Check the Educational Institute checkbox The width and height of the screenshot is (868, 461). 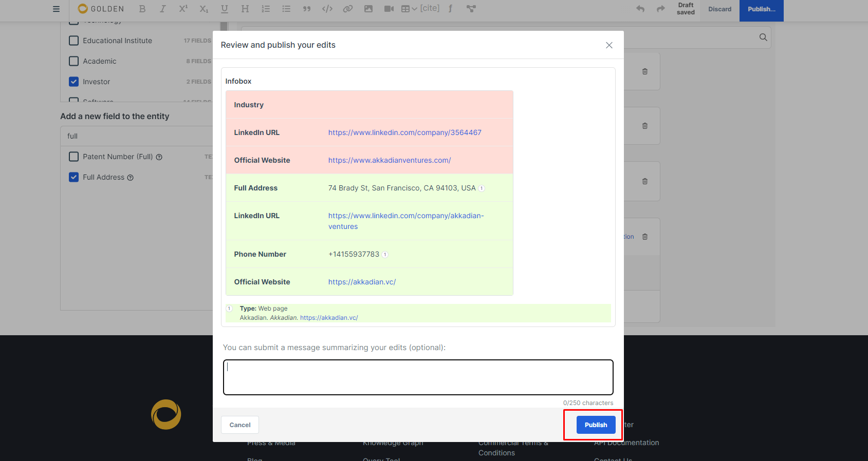click(74, 41)
